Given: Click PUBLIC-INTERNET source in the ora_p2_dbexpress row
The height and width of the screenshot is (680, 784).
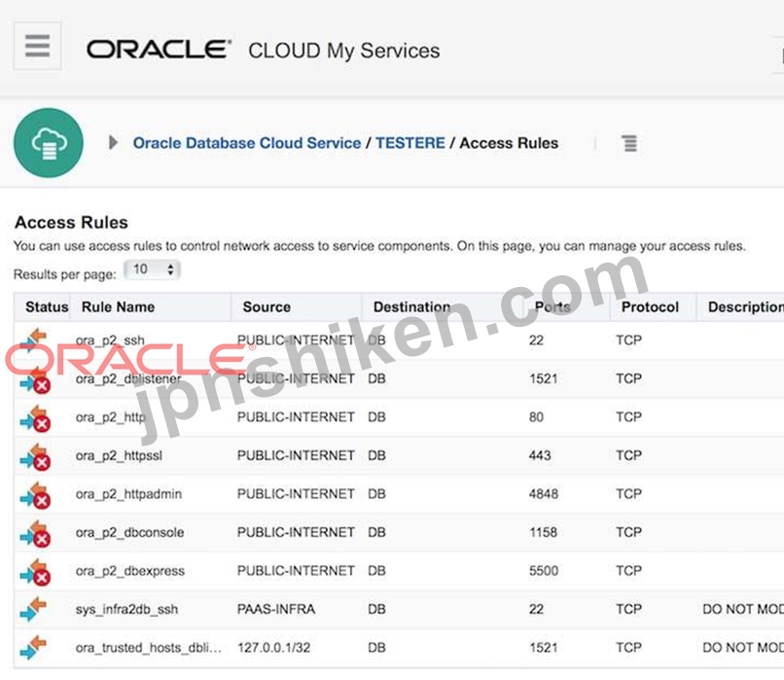Looking at the screenshot, I should pyautogui.click(x=296, y=571).
